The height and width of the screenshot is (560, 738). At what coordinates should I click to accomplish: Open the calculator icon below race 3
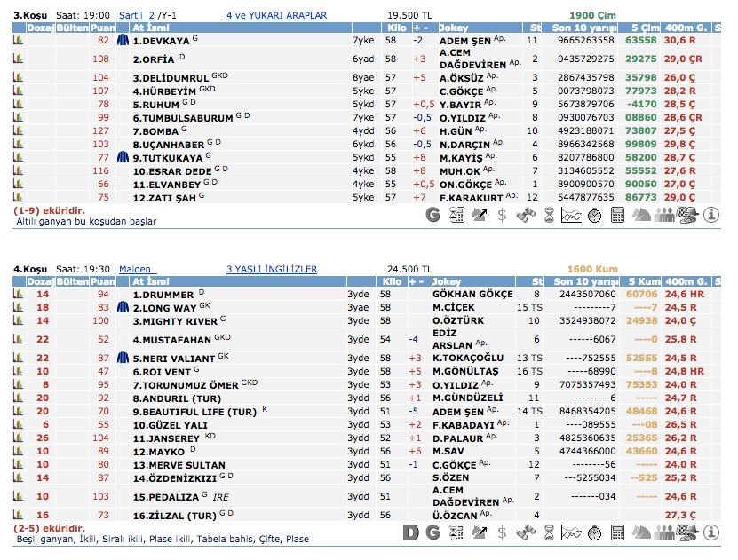[x=618, y=214]
